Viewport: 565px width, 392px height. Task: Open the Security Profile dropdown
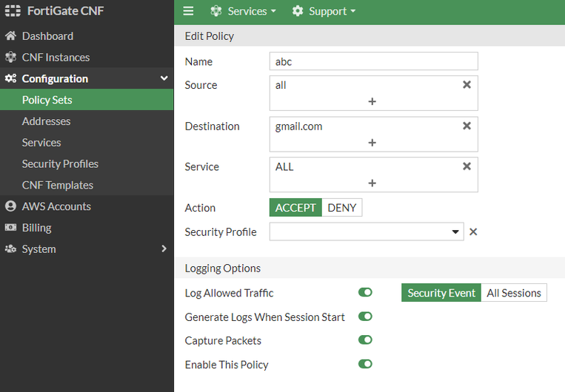pos(367,232)
